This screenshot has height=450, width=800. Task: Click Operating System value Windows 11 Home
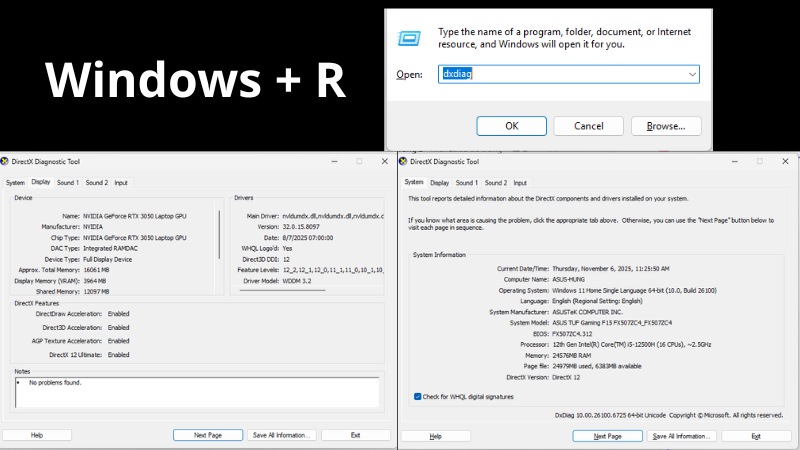pos(634,290)
